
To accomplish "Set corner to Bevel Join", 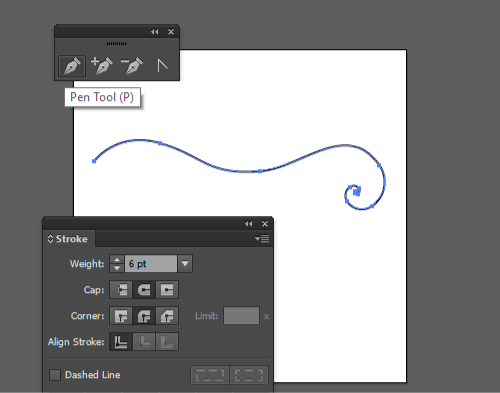I will [167, 316].
